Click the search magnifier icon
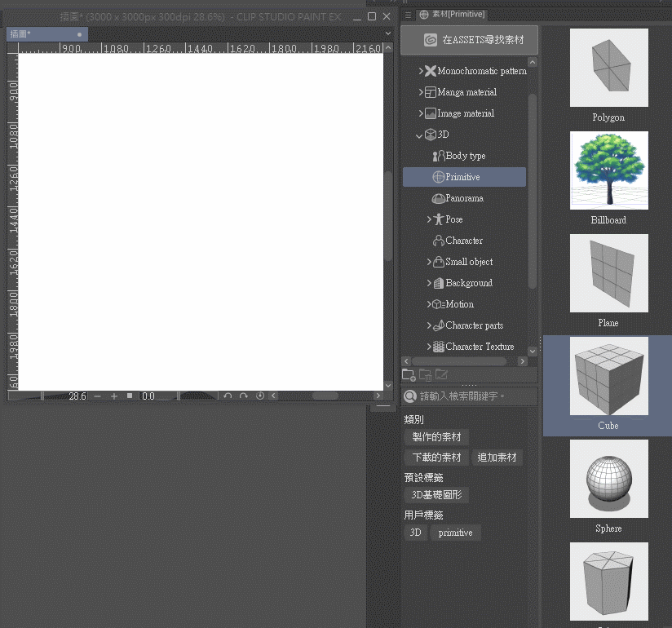 point(410,396)
